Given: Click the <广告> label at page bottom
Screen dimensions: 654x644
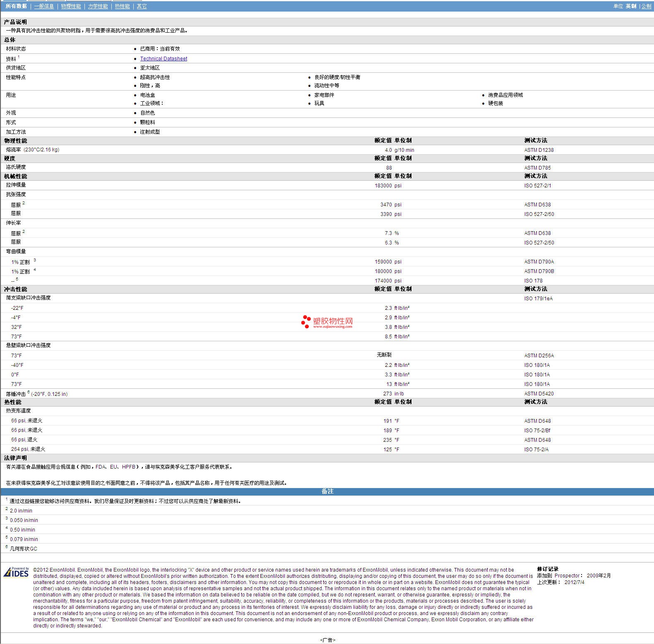Looking at the screenshot, I should pos(327,640).
